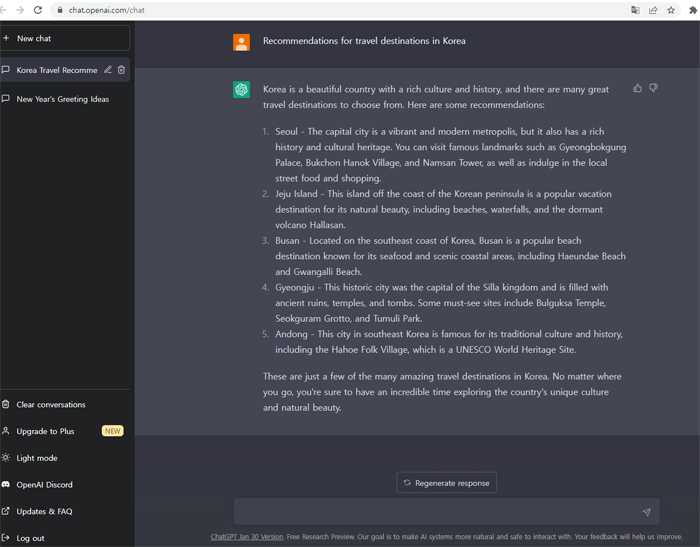700x547 pixels.
Task: Click the person icon beside Upgrade to Plus
Action: click(x=6, y=431)
